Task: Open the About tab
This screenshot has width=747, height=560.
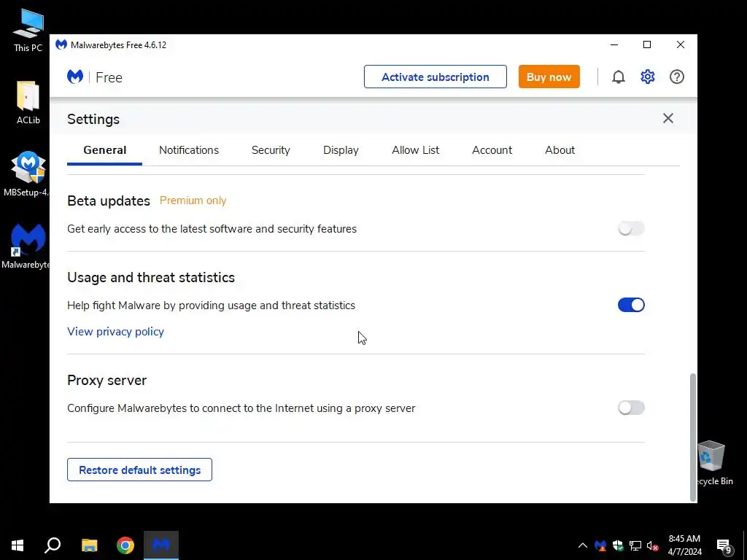Action: pyautogui.click(x=560, y=150)
